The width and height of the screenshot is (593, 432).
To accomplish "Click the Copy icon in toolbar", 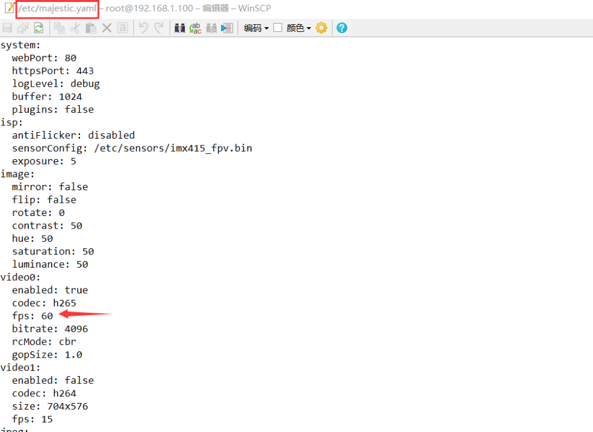I will pos(59,28).
